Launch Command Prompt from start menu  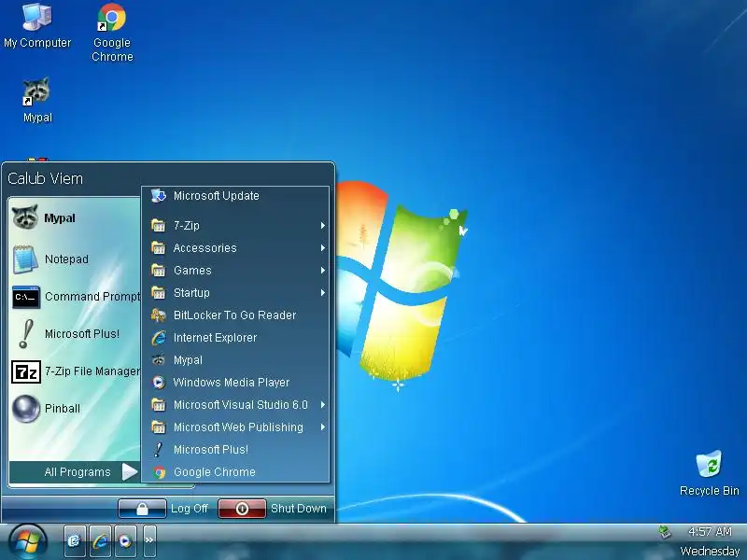pyautogui.click(x=75, y=297)
